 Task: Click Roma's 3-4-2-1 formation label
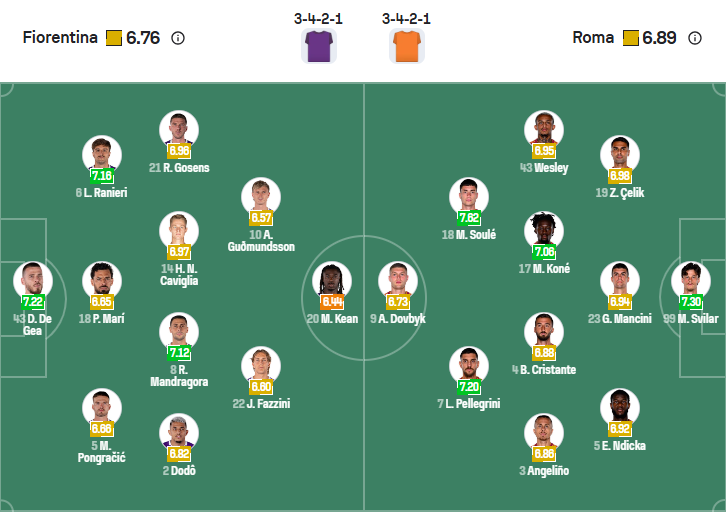(x=407, y=19)
